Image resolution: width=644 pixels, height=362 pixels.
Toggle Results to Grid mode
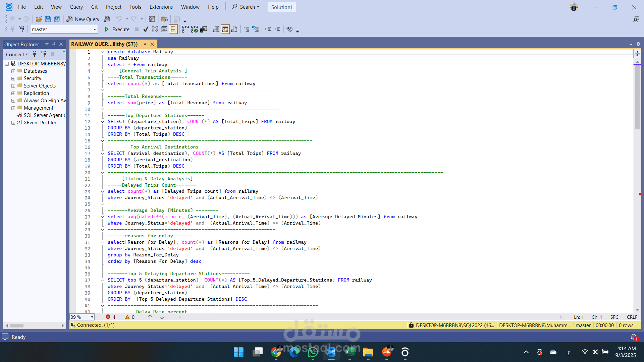pos(225,29)
